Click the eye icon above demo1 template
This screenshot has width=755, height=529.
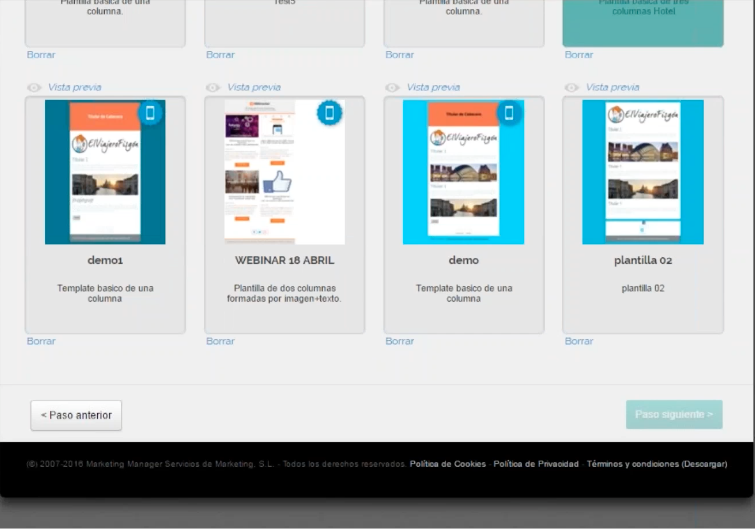click(x=34, y=88)
